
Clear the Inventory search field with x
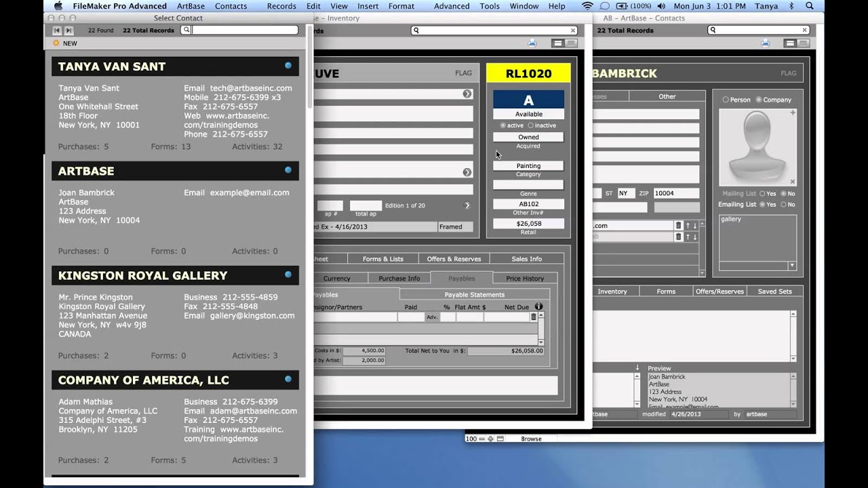[573, 30]
